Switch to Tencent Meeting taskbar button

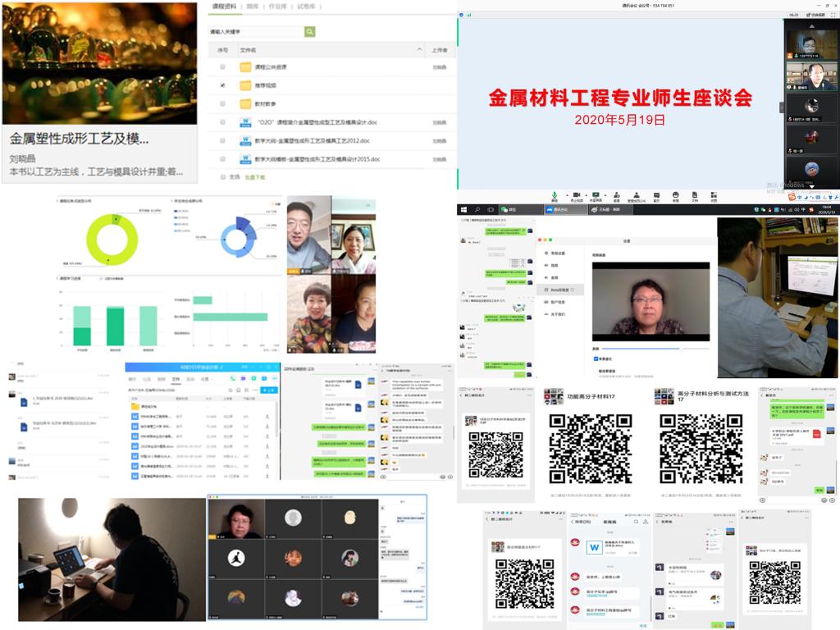(x=565, y=209)
